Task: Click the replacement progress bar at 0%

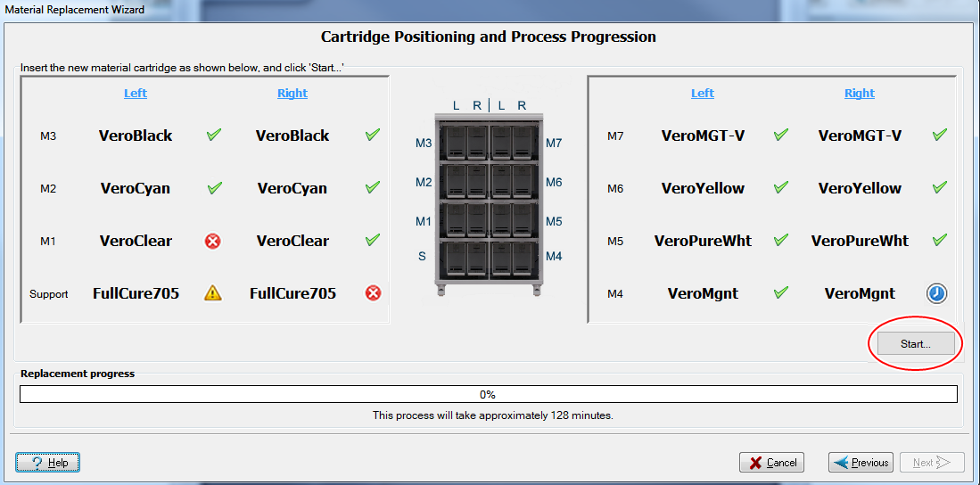Action: click(488, 394)
